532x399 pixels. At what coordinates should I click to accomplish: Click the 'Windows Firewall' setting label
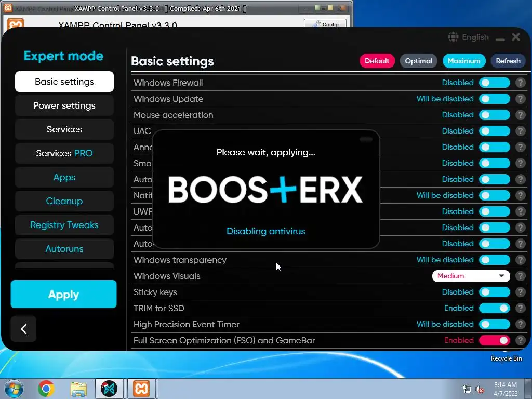[x=168, y=83]
